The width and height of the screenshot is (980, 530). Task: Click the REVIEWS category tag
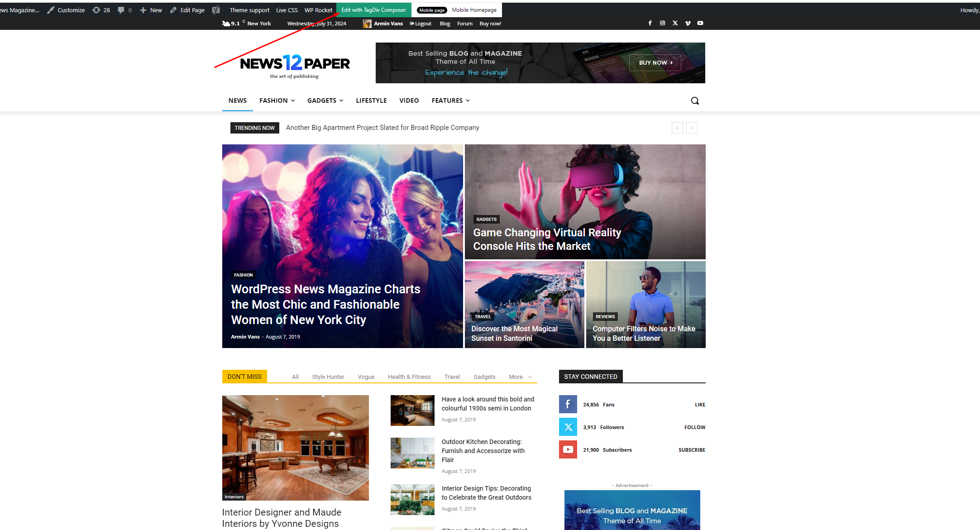point(605,316)
